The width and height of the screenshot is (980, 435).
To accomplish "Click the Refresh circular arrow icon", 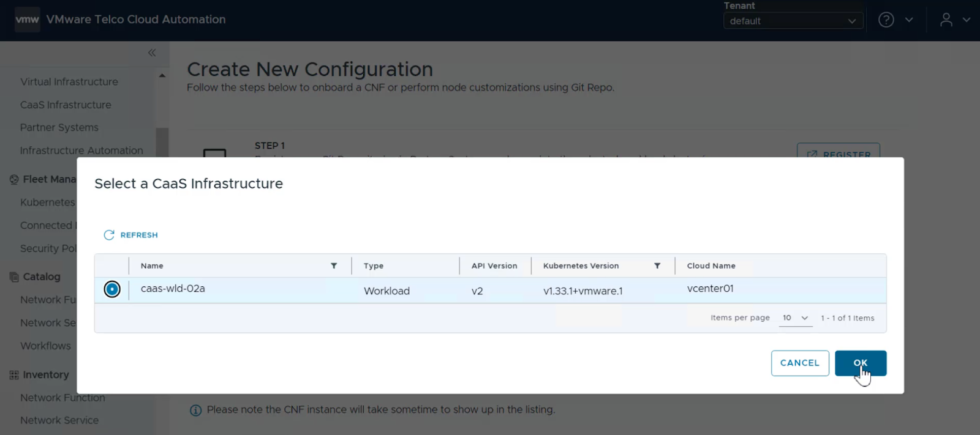I will point(109,235).
